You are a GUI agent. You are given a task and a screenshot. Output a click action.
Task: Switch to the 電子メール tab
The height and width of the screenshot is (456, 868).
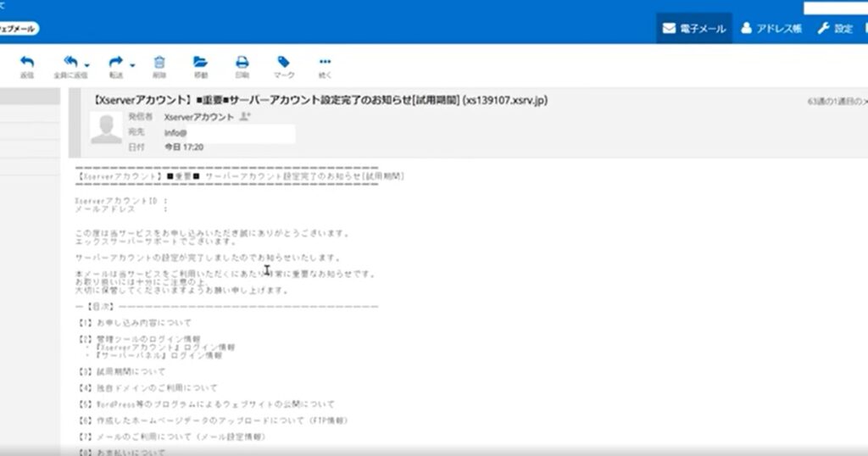[694, 28]
